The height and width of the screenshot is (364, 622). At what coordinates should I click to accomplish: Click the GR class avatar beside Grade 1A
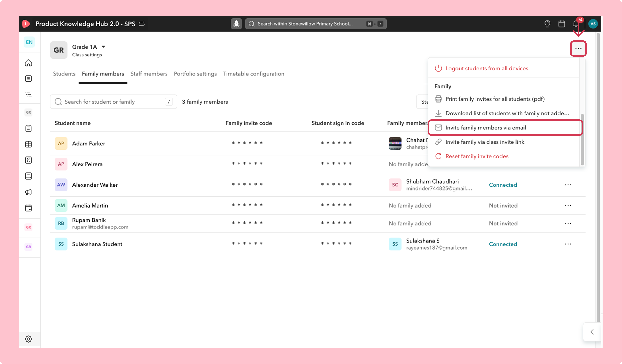click(x=59, y=50)
